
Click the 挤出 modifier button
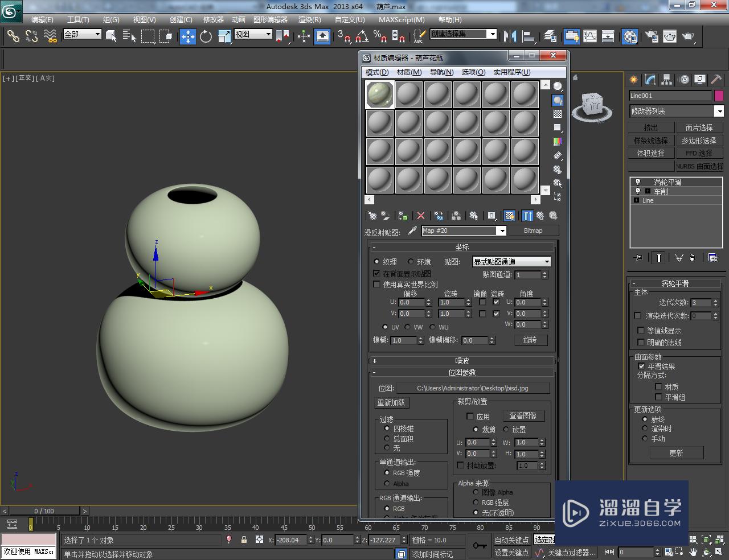[650, 127]
